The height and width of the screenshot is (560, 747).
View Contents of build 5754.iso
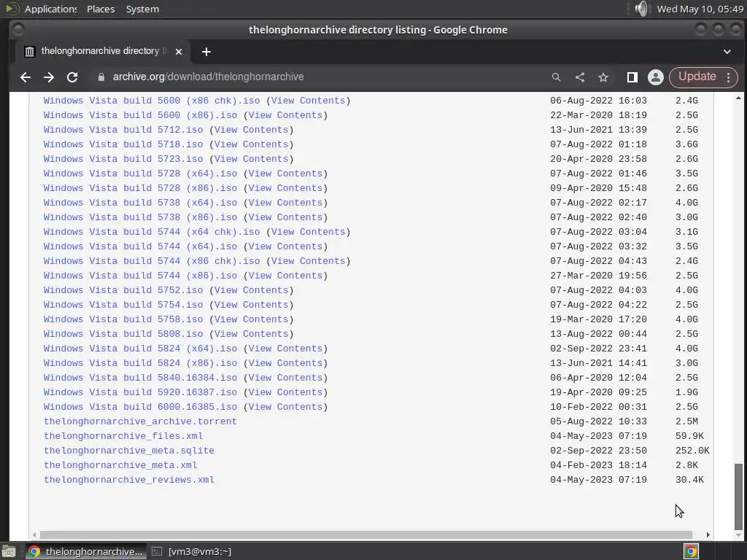click(x=251, y=305)
